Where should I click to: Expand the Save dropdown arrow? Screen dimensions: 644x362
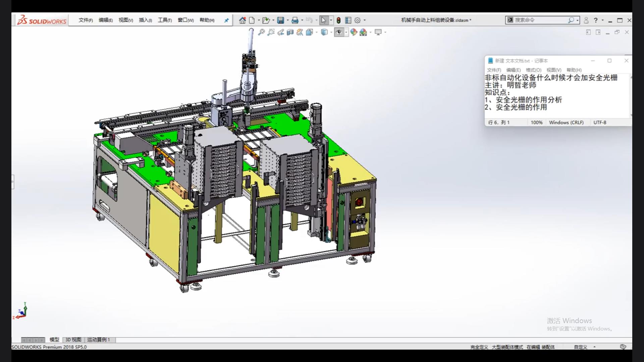coord(288,20)
